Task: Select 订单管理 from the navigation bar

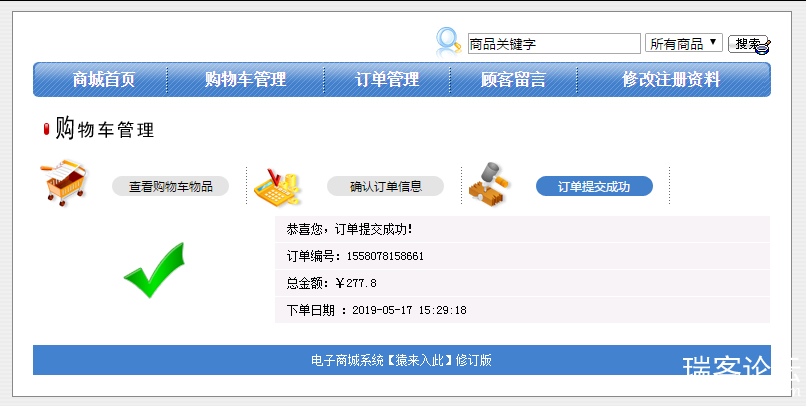Action: coord(387,80)
